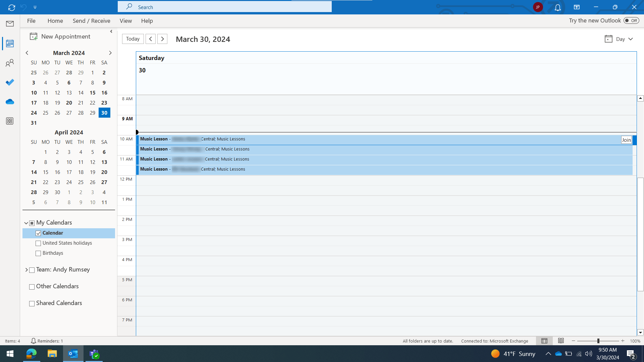The width and height of the screenshot is (644, 362).
Task: Go to previous month in mini calendar
Action: point(27,53)
